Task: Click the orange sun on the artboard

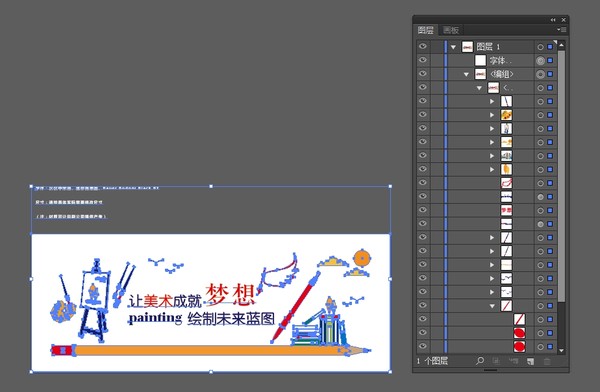Action: pyautogui.click(x=362, y=258)
